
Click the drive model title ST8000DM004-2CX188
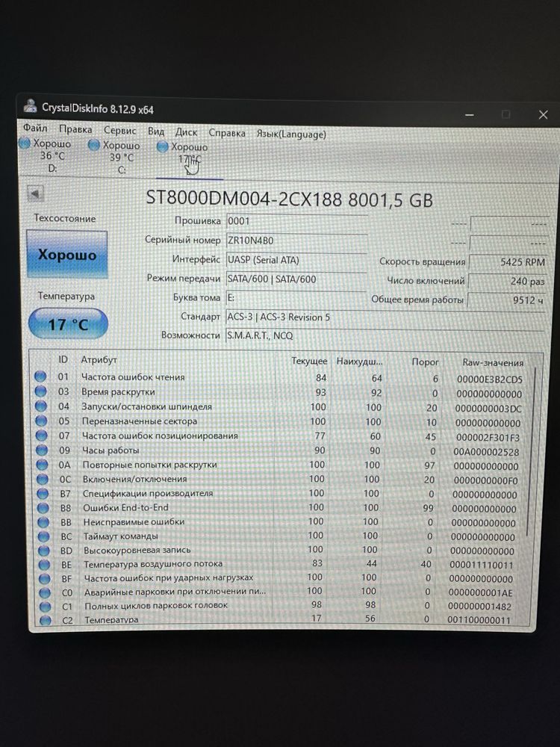[243, 198]
